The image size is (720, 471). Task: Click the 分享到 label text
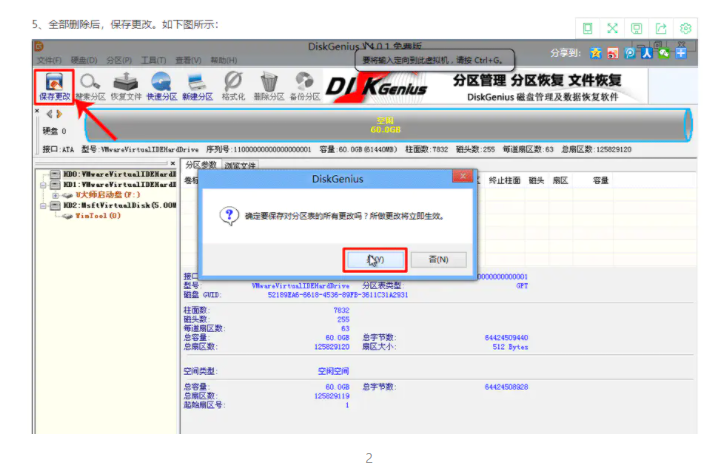click(x=566, y=53)
